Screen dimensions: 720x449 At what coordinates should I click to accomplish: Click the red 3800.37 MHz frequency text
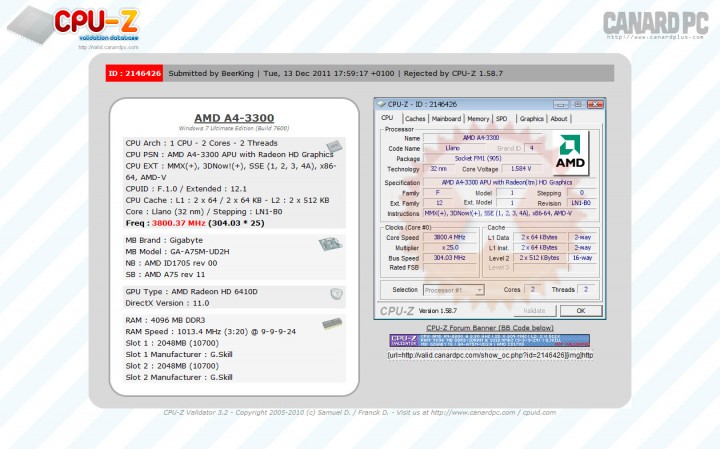[x=178, y=223]
